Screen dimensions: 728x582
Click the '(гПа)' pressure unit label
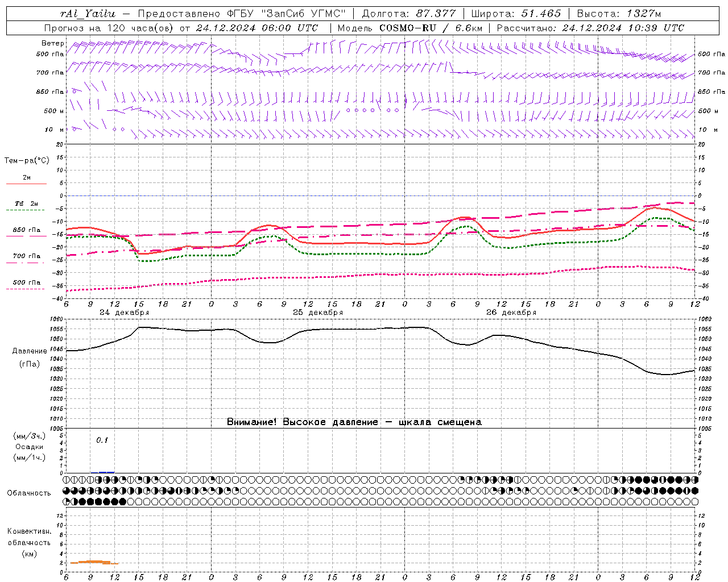30,364
